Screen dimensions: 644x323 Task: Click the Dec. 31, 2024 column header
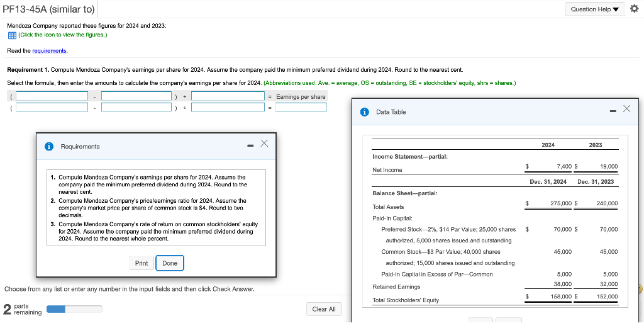(x=548, y=181)
